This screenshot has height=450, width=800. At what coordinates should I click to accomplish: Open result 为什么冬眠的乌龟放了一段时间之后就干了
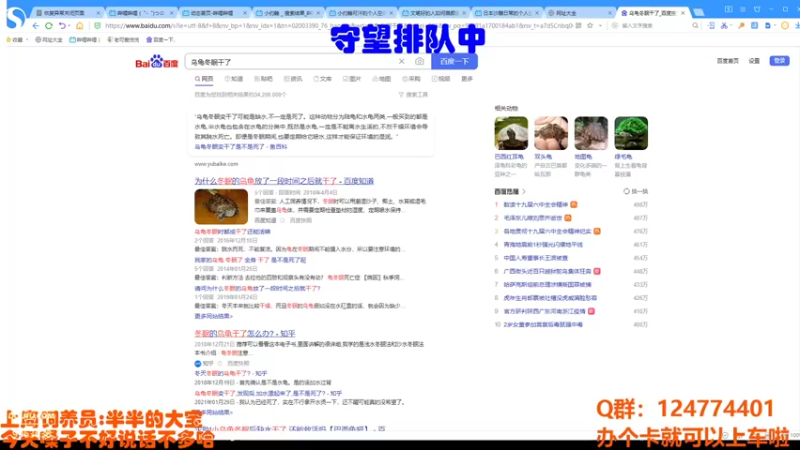pos(284,181)
